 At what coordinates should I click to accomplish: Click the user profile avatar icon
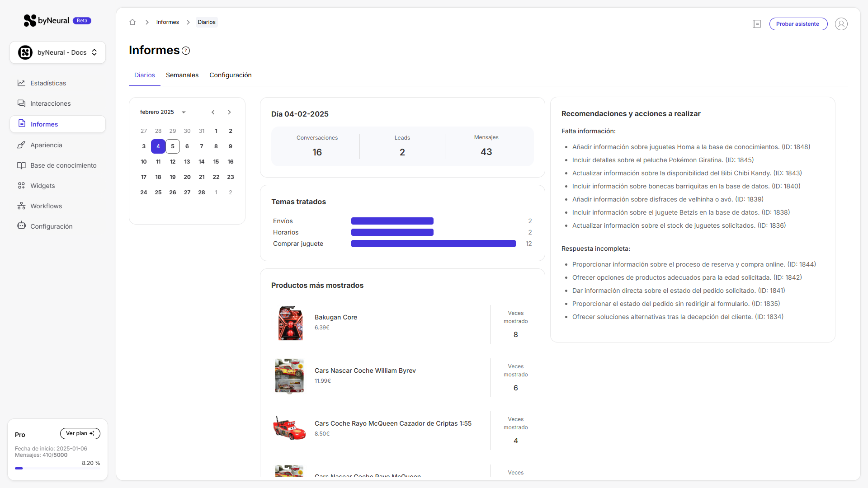point(841,24)
